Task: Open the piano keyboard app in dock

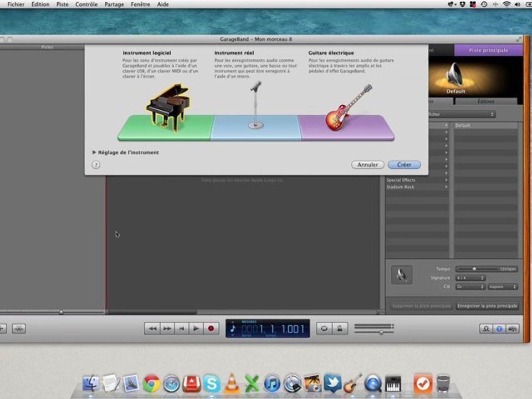Action: [x=392, y=383]
